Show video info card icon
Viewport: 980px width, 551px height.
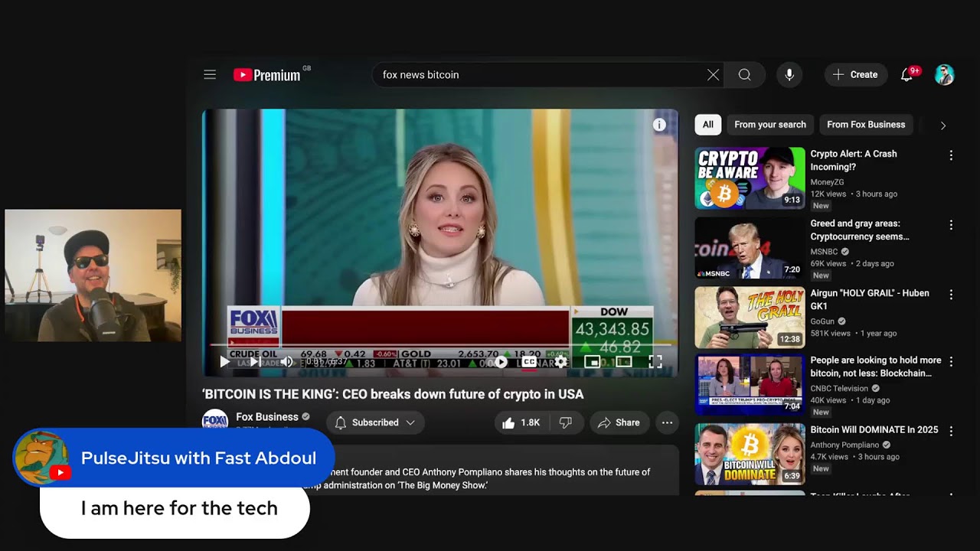point(659,125)
